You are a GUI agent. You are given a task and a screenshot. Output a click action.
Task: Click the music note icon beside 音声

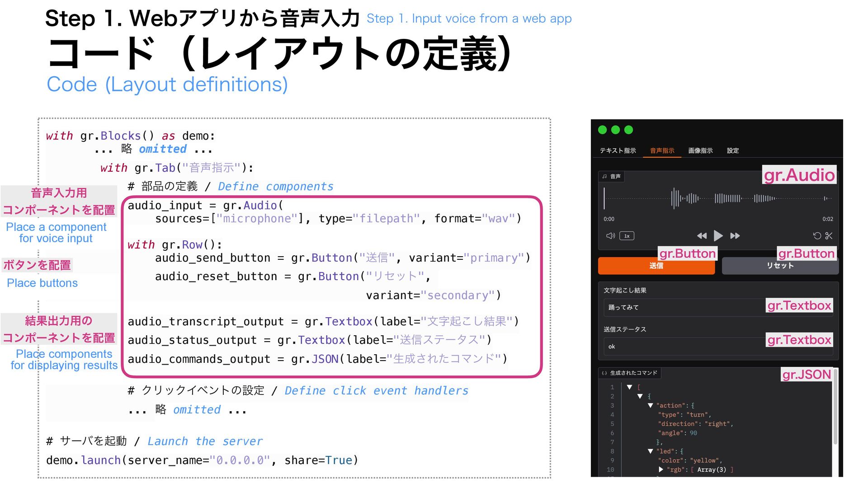(604, 176)
